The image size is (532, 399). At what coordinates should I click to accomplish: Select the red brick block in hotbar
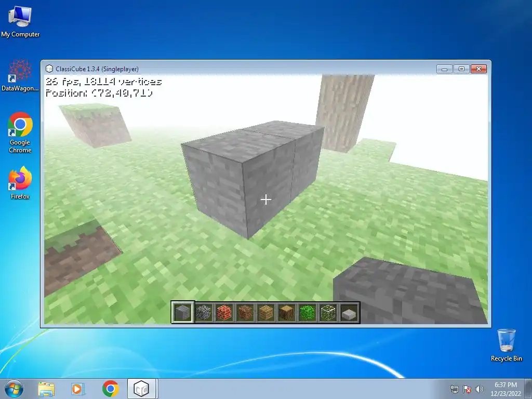pos(224,312)
